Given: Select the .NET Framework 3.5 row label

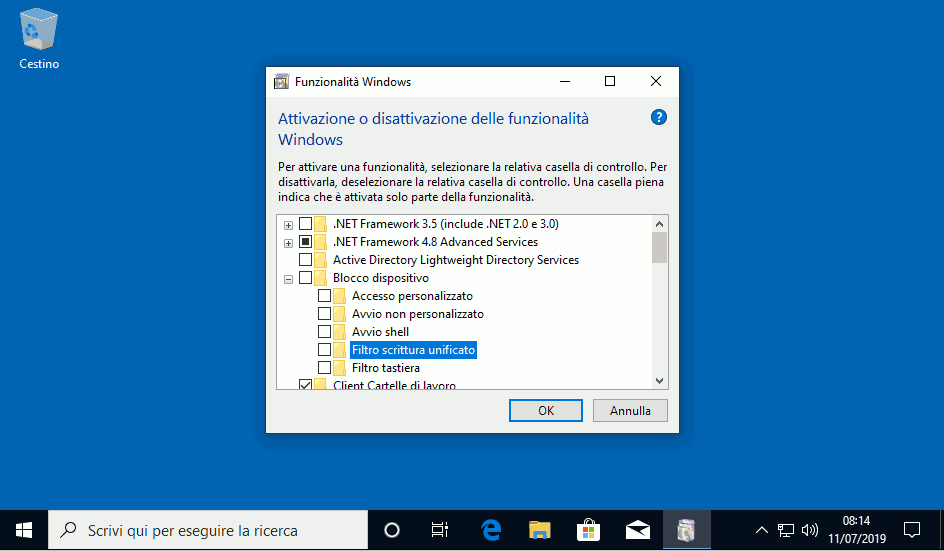Looking at the screenshot, I should point(446,224).
